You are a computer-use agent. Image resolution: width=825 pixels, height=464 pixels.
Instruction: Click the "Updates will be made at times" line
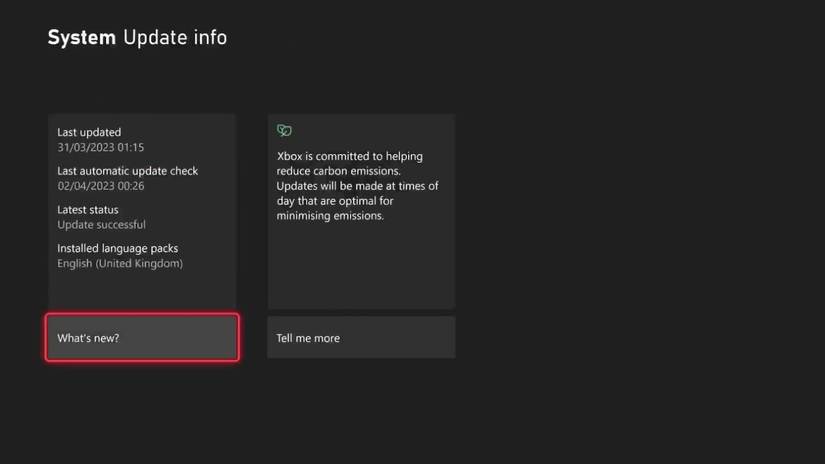(x=357, y=186)
